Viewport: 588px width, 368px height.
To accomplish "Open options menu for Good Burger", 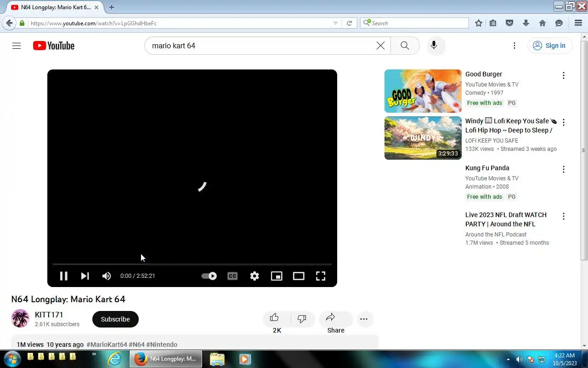I will (564, 75).
